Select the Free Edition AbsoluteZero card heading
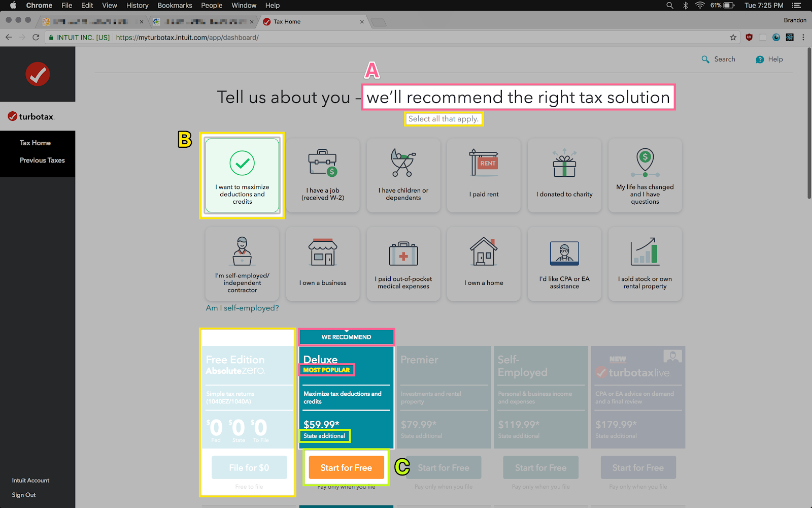This screenshot has height=508, width=812. [x=235, y=365]
